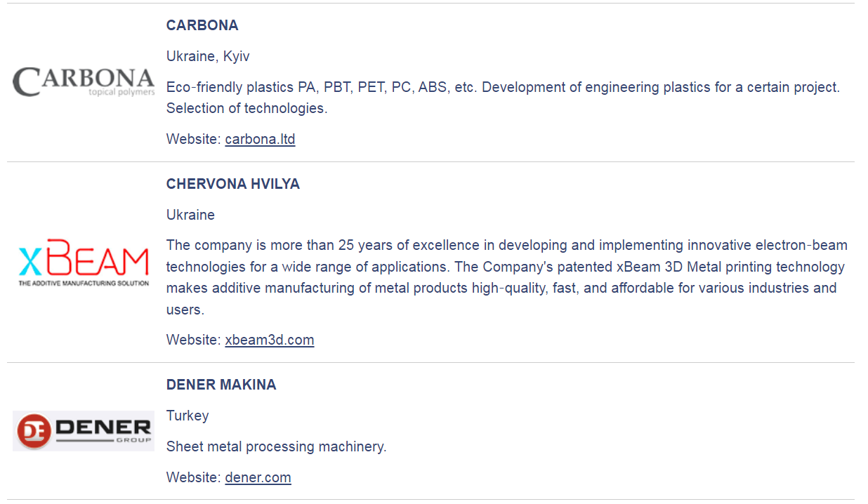The width and height of the screenshot is (868, 504).
Task: Click the electron-beam technologies description paragraph
Action: click(506, 277)
